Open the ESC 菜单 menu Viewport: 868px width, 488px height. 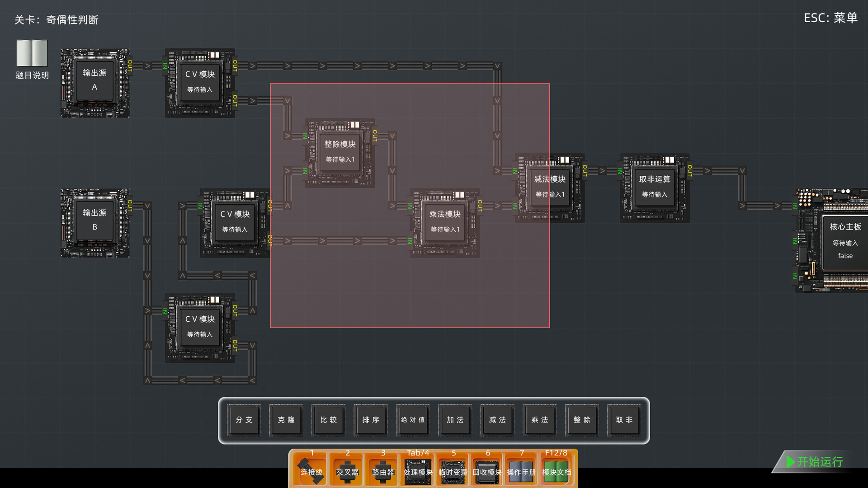[832, 19]
